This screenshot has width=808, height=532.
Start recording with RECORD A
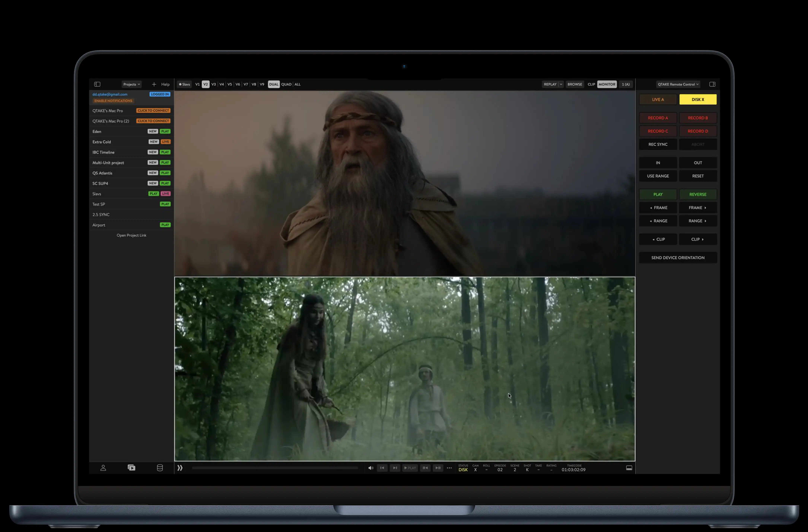coord(658,118)
